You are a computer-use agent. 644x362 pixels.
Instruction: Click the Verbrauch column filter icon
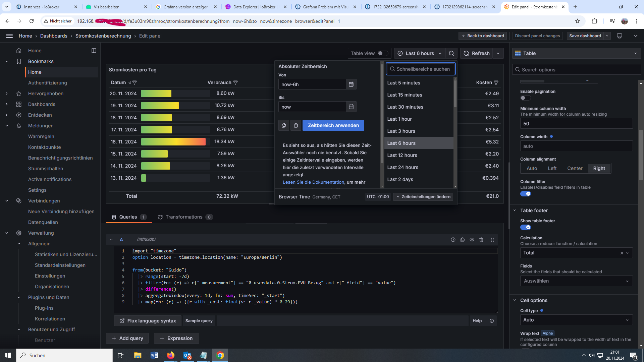point(235,83)
